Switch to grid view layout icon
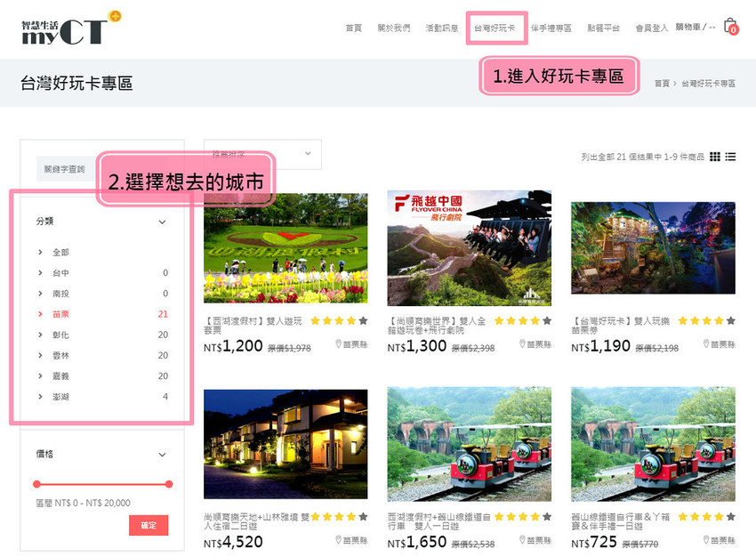Viewport: 756px width, 557px height. [x=715, y=156]
